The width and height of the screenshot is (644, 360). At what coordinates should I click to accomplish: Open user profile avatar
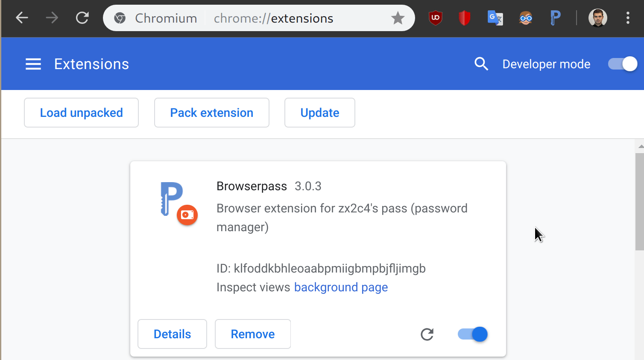(597, 18)
